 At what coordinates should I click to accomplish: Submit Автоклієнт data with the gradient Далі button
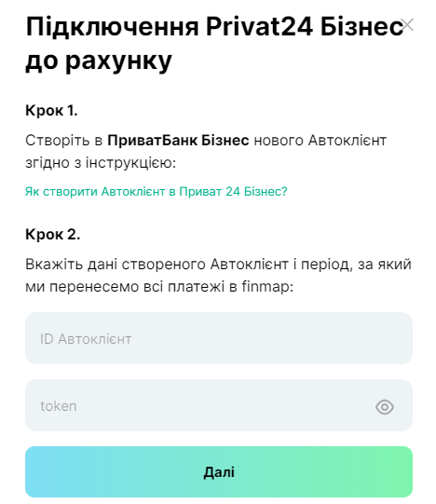pos(219,471)
